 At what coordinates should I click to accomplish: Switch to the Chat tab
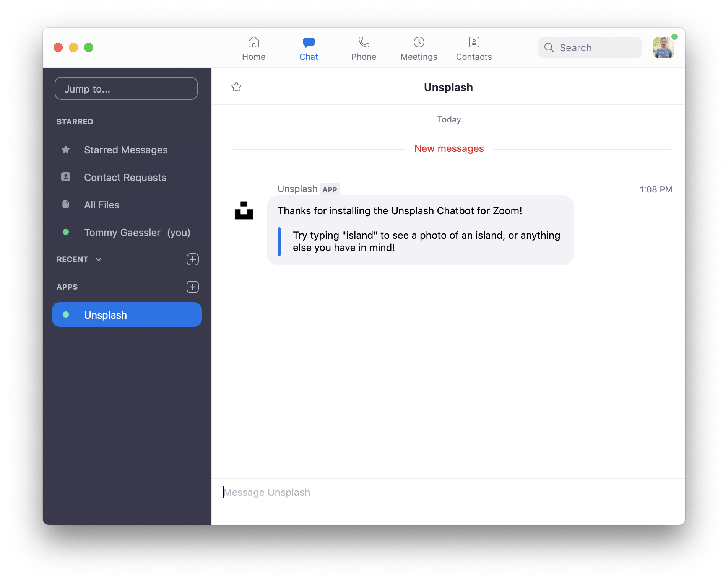point(309,49)
